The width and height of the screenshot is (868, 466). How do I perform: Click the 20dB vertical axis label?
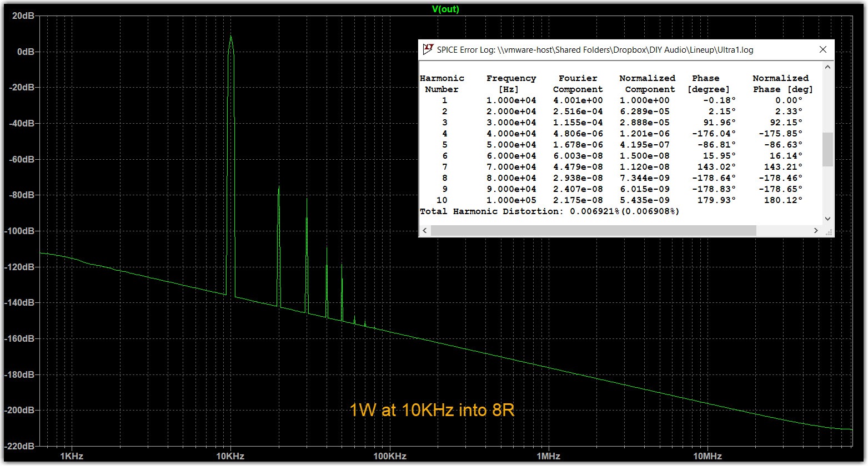coord(23,16)
